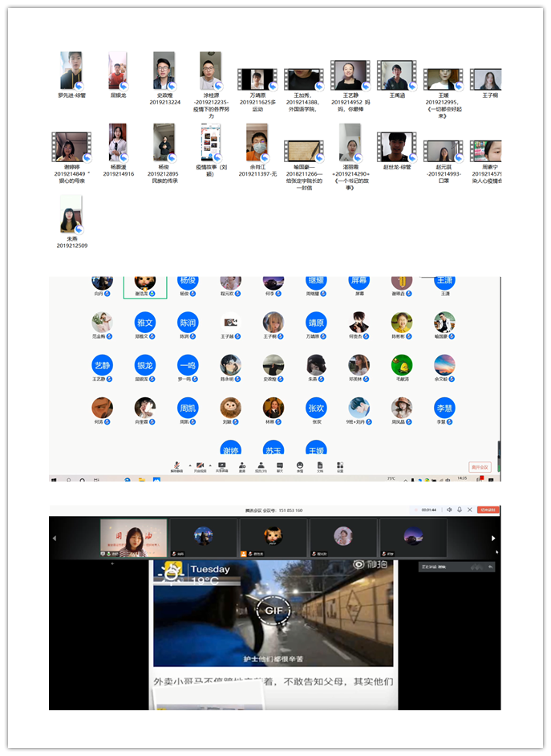Open the members management icon
Screen dimensions: 551x756
click(261, 465)
